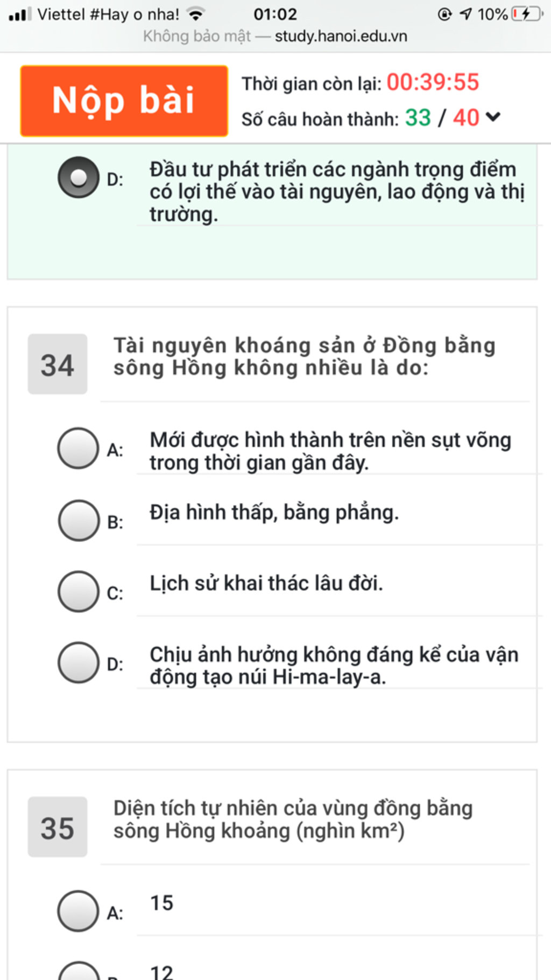551x980 pixels.
Task: Click question number 34 badge
Action: pos(58,364)
